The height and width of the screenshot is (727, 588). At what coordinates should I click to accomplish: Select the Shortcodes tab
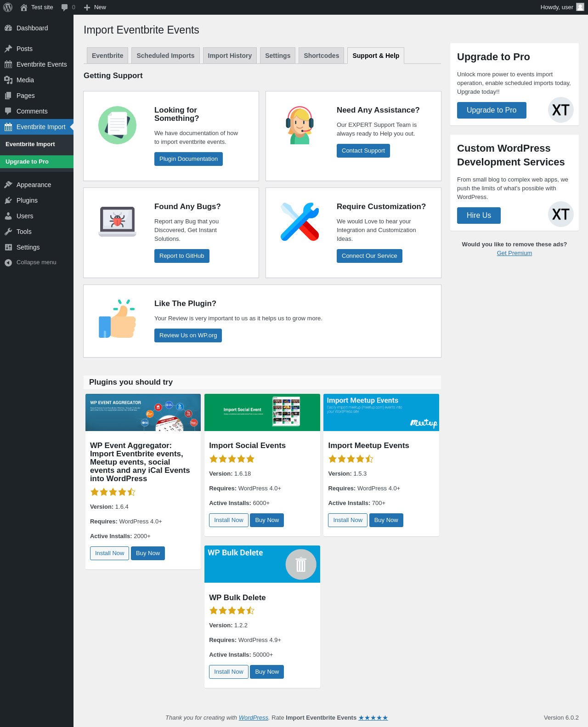click(322, 56)
